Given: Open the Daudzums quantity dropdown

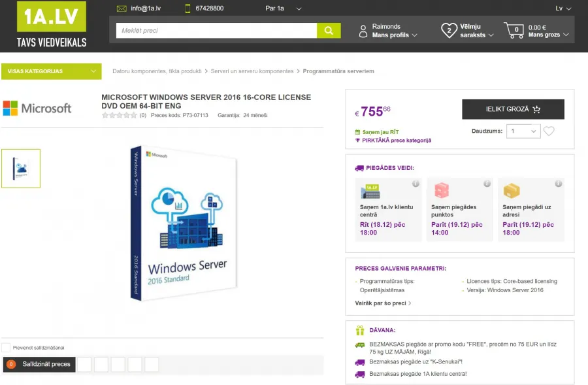Looking at the screenshot, I should 523,131.
